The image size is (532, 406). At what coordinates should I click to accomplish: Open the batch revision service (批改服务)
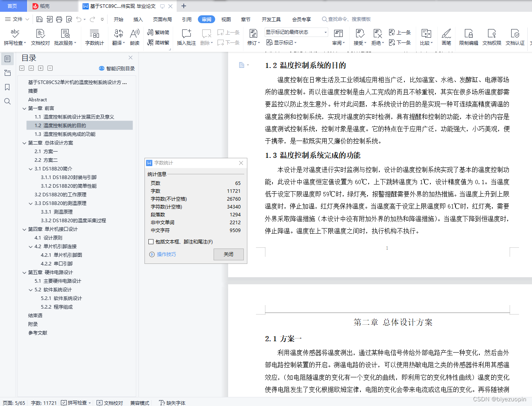coord(65,37)
